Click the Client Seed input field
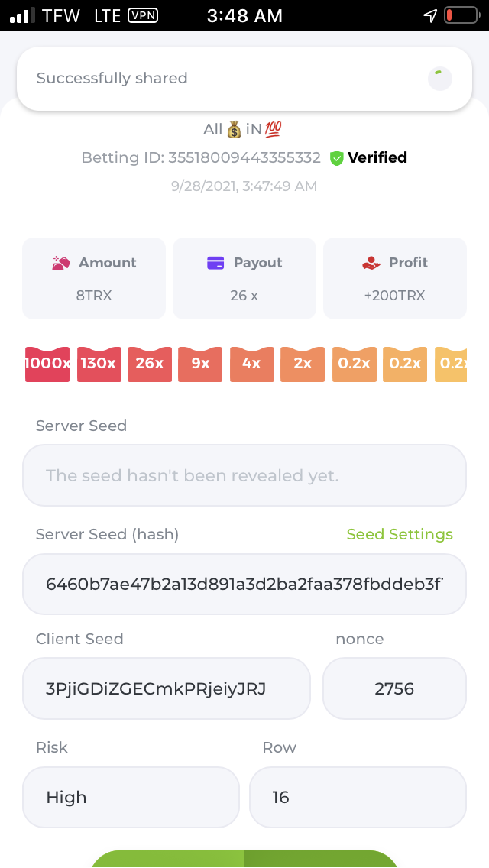The width and height of the screenshot is (489, 868). pyautogui.click(x=167, y=688)
